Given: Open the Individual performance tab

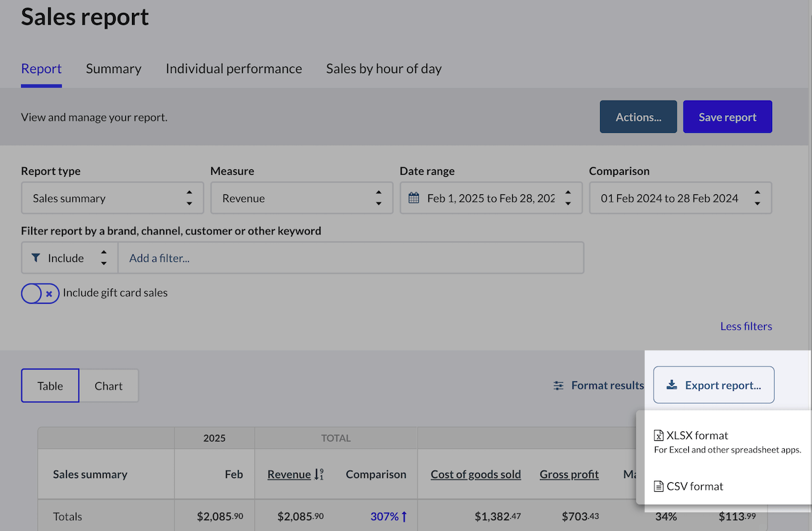Looking at the screenshot, I should click(233, 68).
